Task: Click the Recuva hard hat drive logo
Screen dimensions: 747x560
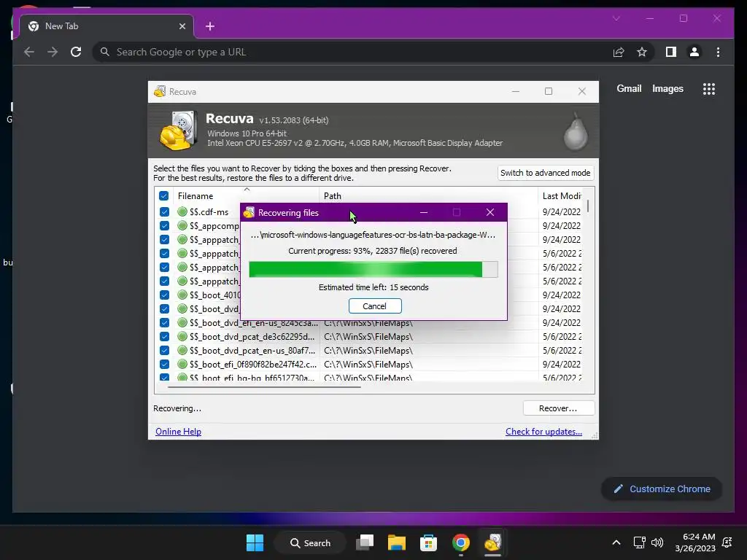Action: [x=178, y=131]
